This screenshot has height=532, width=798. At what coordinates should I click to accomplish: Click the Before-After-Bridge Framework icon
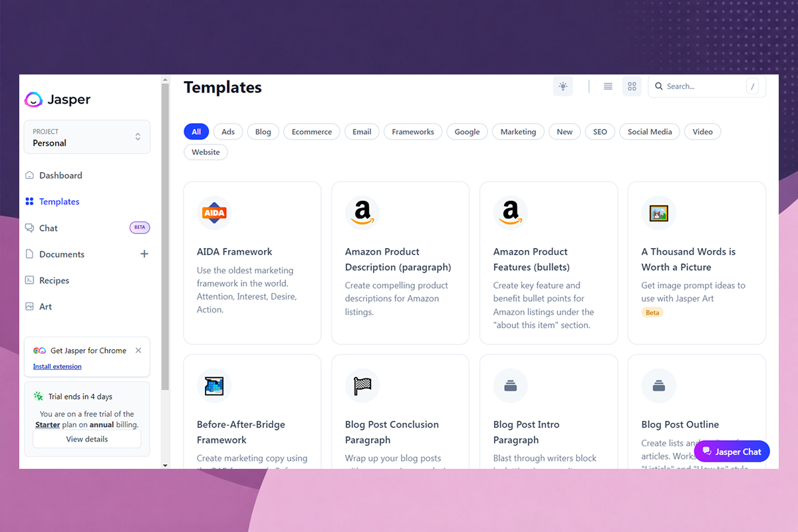214,386
